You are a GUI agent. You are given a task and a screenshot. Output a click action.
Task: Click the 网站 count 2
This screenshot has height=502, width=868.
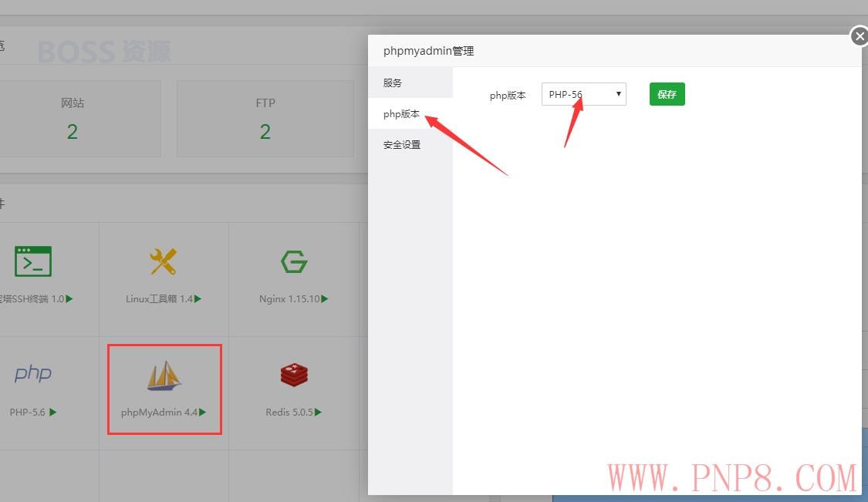[x=73, y=132]
